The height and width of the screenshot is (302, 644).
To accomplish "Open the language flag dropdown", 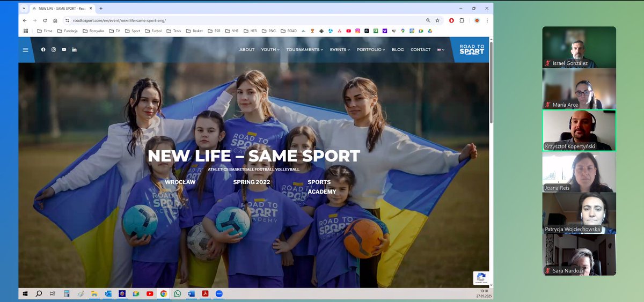I will pos(441,49).
